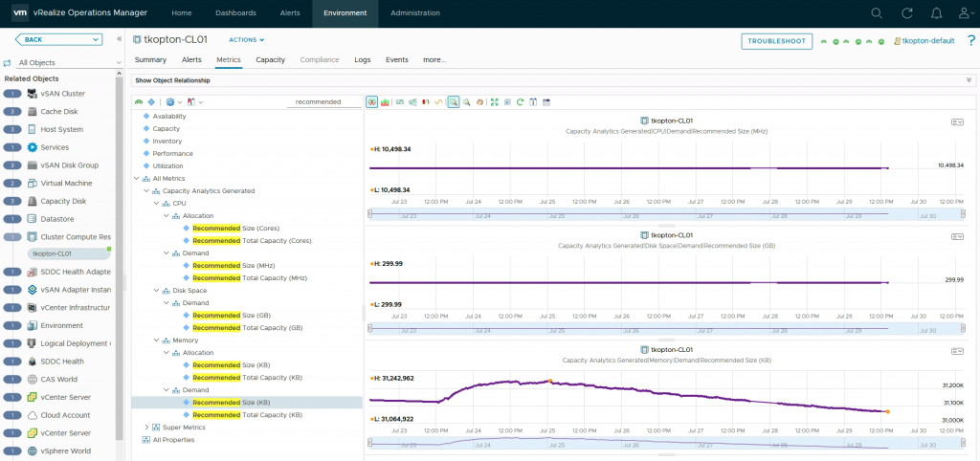The width and height of the screenshot is (980, 461).
Task: Select the pan hand tool icon
Action: point(479,101)
